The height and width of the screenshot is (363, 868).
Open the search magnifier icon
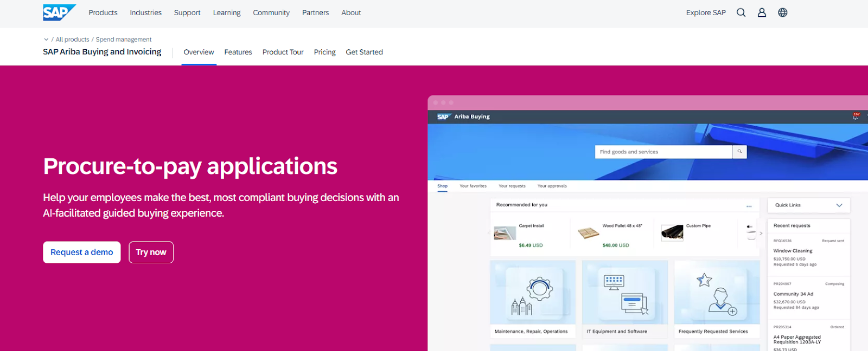(741, 12)
